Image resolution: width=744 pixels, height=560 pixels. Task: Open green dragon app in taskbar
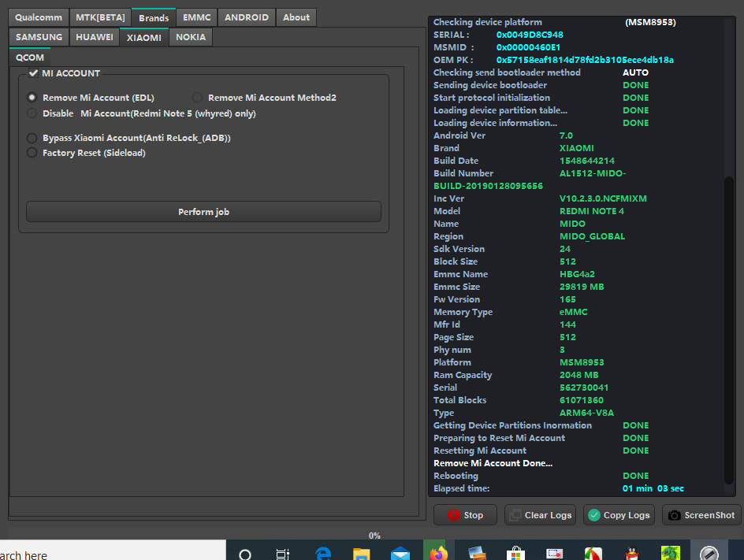point(671,553)
